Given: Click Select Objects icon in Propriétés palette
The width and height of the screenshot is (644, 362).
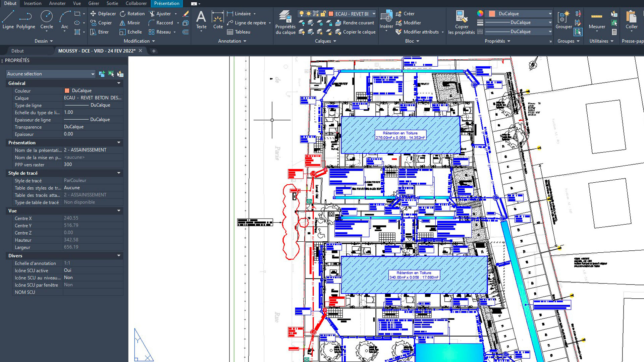Looking at the screenshot, I should [111, 74].
